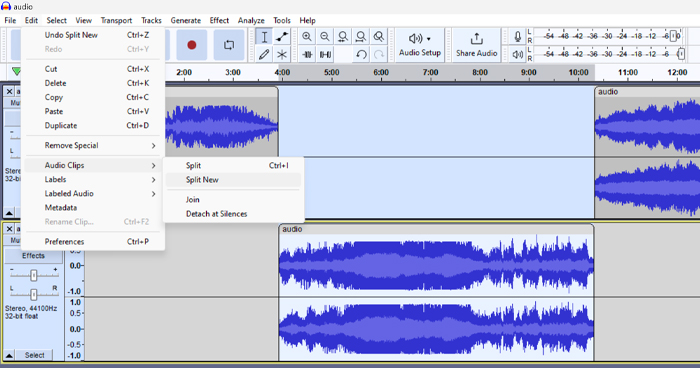Choose Cut in the Edit menu
The image size is (700, 368).
point(92,69)
